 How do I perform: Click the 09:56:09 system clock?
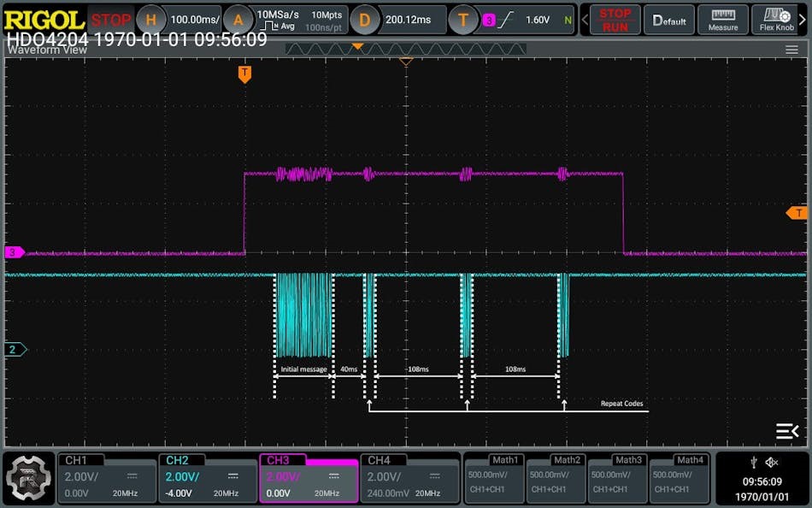point(762,481)
